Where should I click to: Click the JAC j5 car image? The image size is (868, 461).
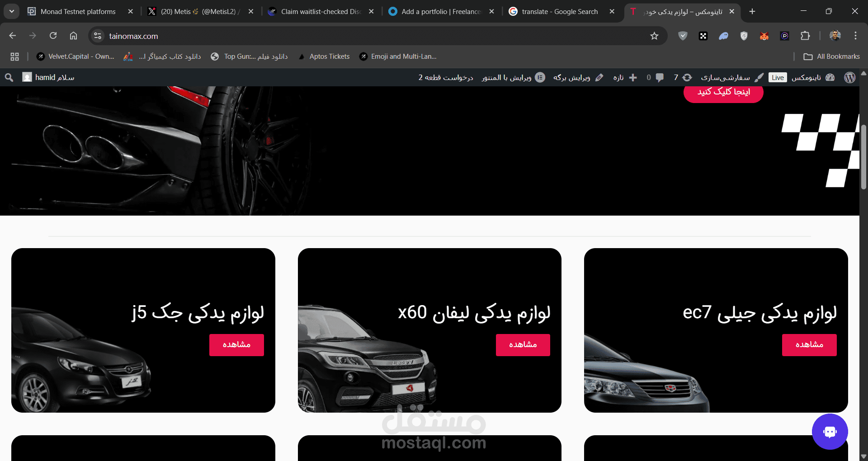[80, 360]
